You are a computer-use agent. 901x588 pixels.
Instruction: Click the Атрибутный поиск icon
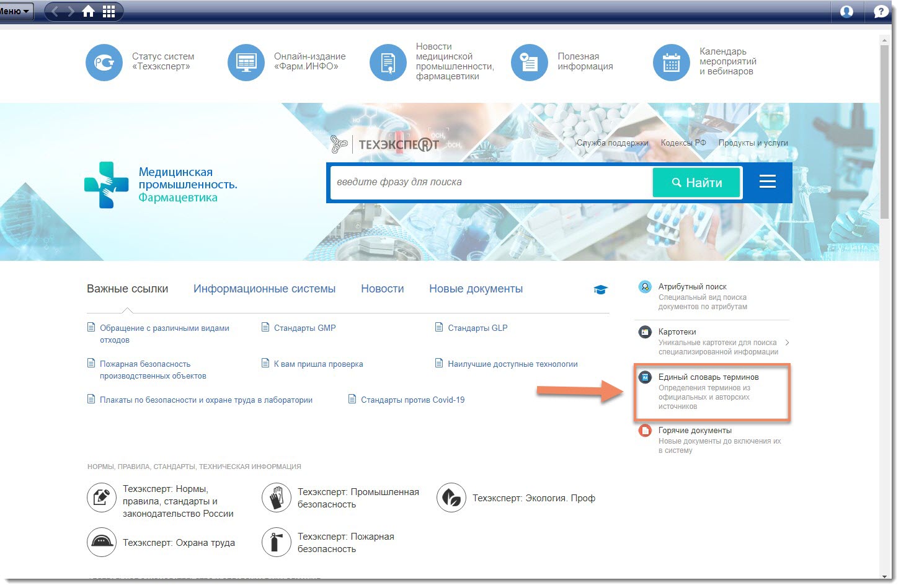645,287
